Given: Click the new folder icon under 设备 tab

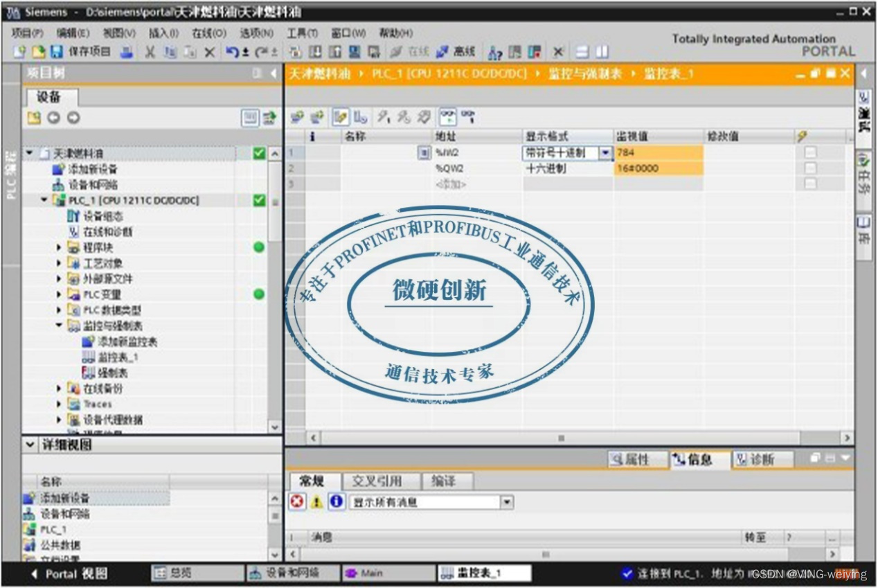Looking at the screenshot, I should click(x=34, y=118).
